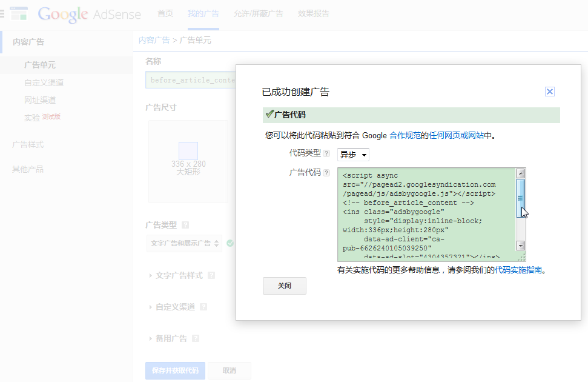Click inside the ad code text area

pos(427,214)
